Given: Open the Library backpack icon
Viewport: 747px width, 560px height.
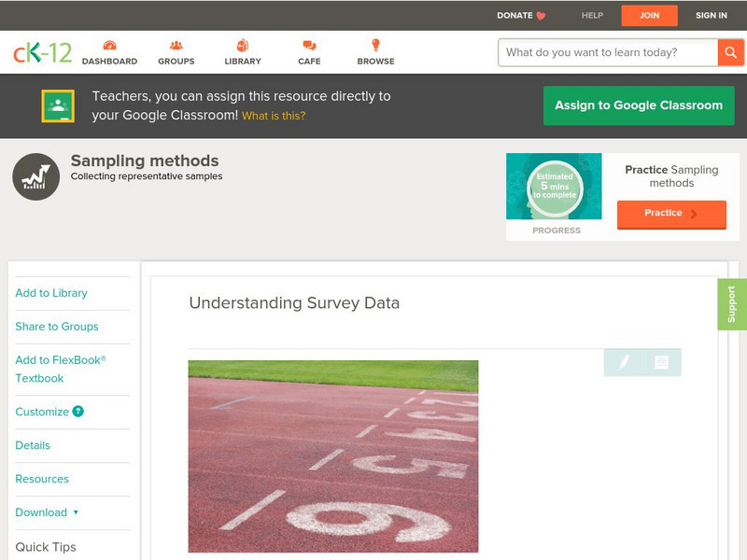Looking at the screenshot, I should [243, 45].
